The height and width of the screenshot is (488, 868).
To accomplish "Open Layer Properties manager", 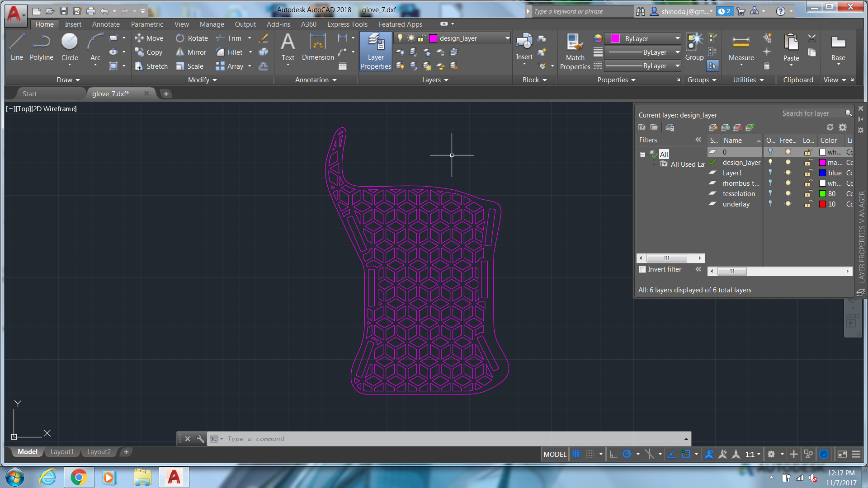I will click(376, 52).
